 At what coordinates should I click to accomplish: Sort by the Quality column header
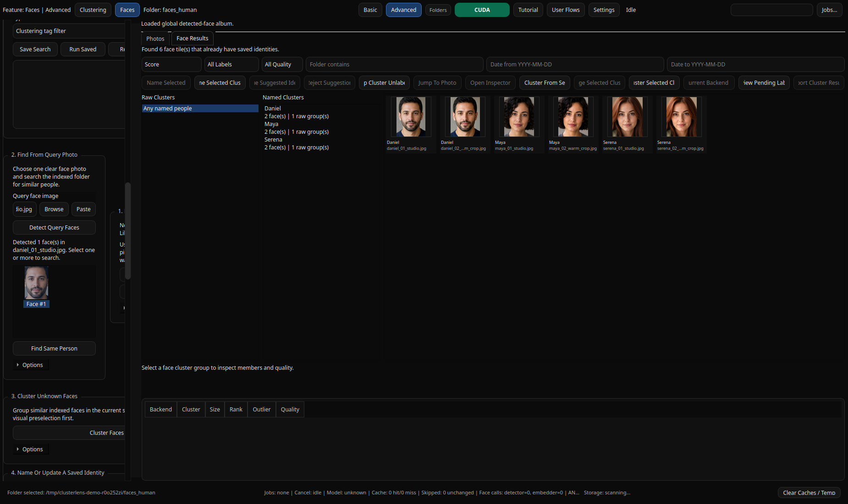290,410
